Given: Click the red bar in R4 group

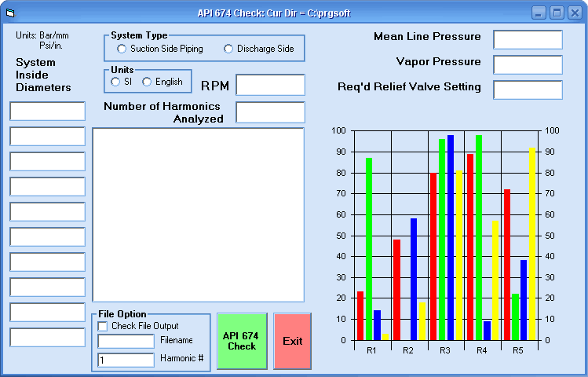Looking at the screenshot, I should pos(470,247).
